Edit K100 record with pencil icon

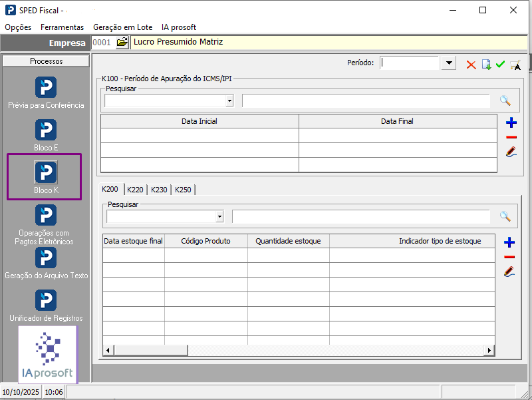click(x=511, y=152)
